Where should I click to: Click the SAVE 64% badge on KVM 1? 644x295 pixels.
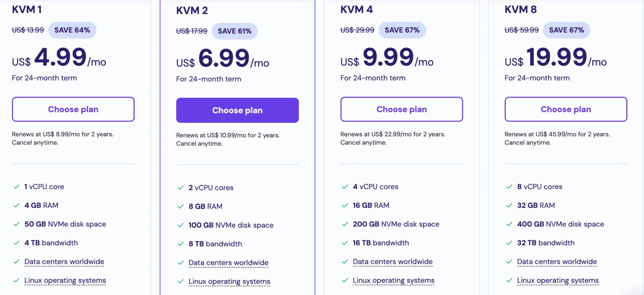pos(72,30)
